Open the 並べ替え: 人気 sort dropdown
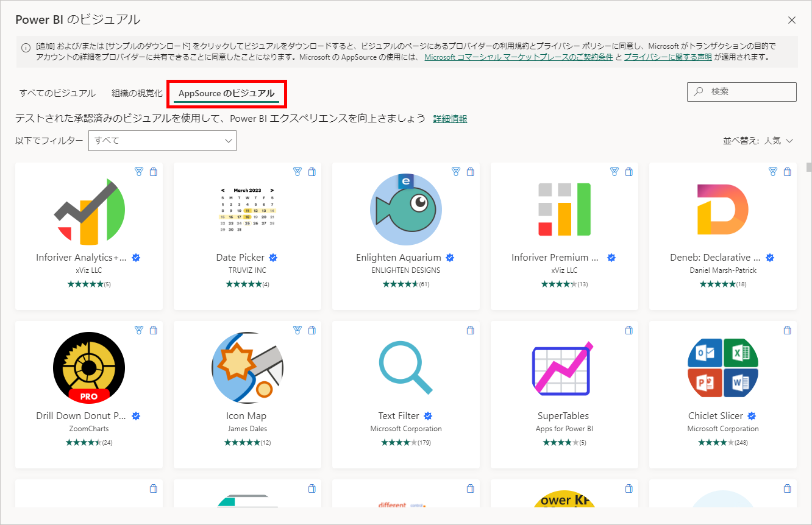 click(758, 141)
